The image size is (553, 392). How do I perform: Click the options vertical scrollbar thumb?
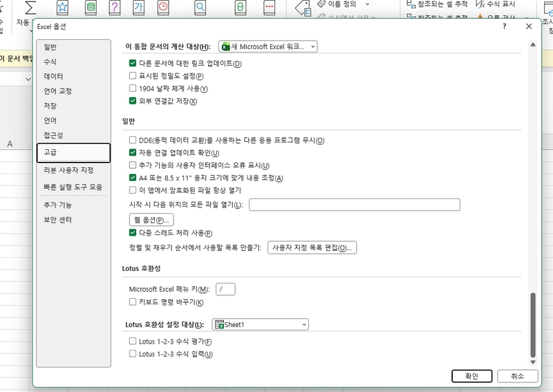coord(533,325)
